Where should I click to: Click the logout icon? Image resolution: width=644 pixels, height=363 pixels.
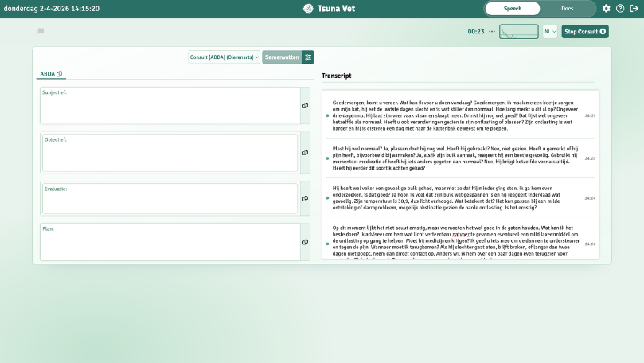[634, 9]
